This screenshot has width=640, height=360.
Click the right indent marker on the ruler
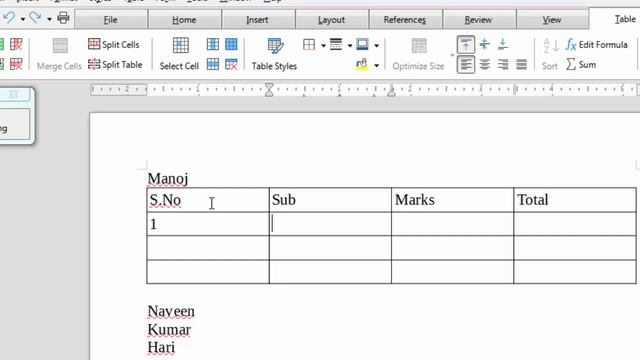click(x=391, y=92)
